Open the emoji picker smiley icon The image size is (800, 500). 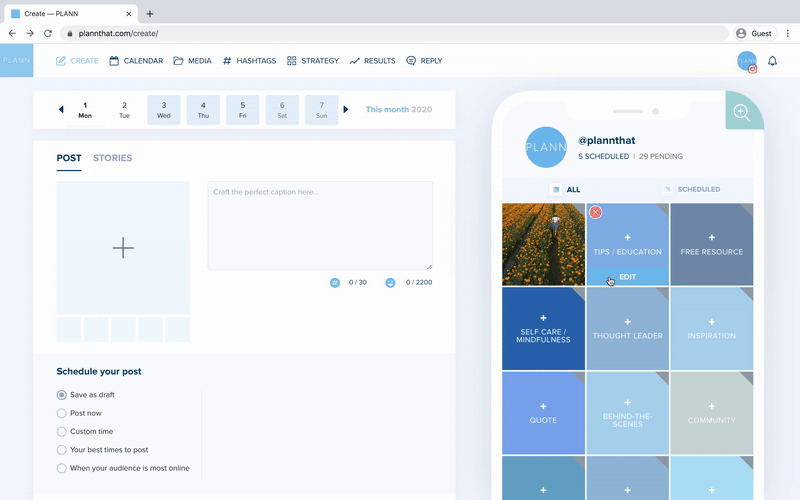click(x=390, y=282)
